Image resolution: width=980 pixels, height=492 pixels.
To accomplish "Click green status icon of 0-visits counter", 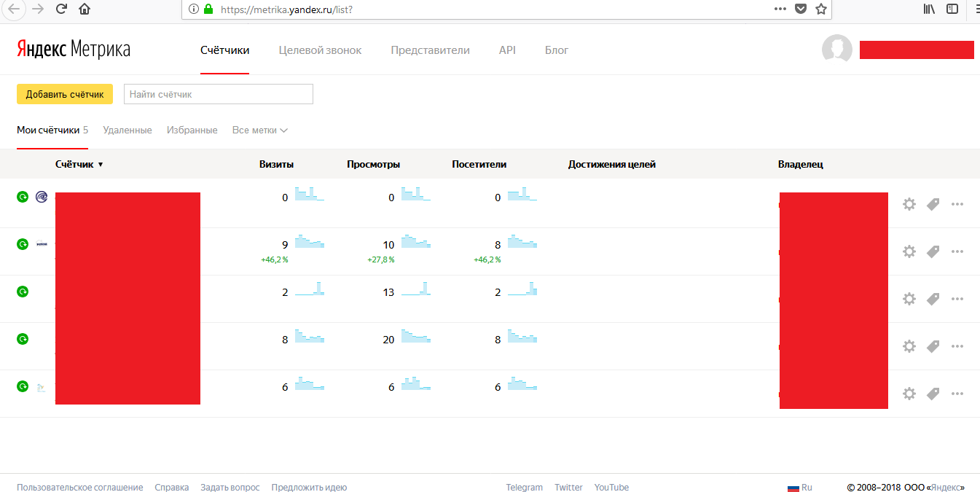I will pyautogui.click(x=23, y=197).
